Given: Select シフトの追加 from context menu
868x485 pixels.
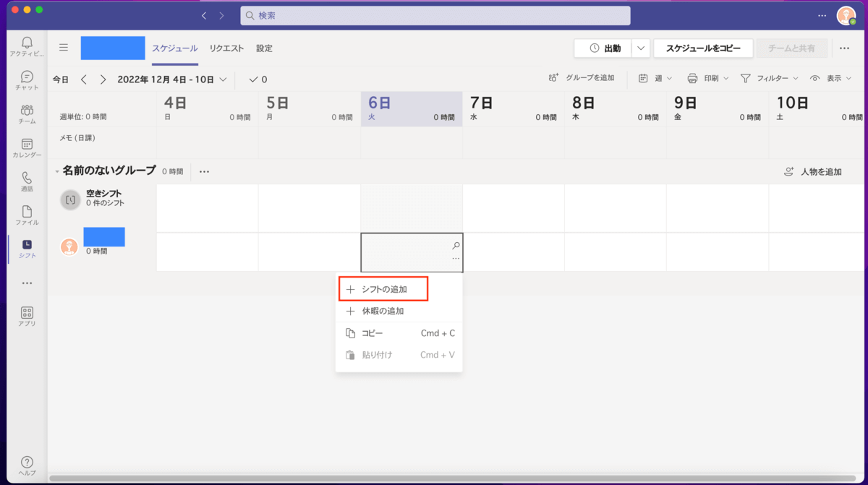Looking at the screenshot, I should pos(383,289).
